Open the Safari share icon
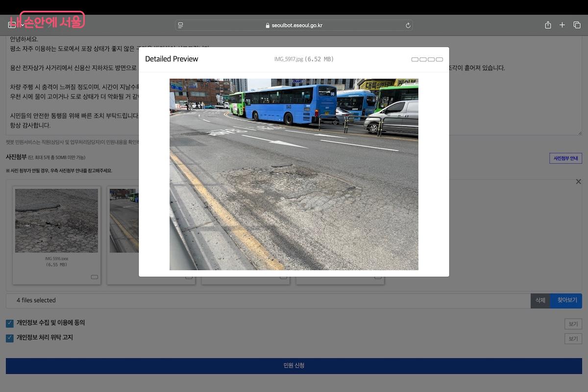The image size is (588, 392). coord(548,25)
